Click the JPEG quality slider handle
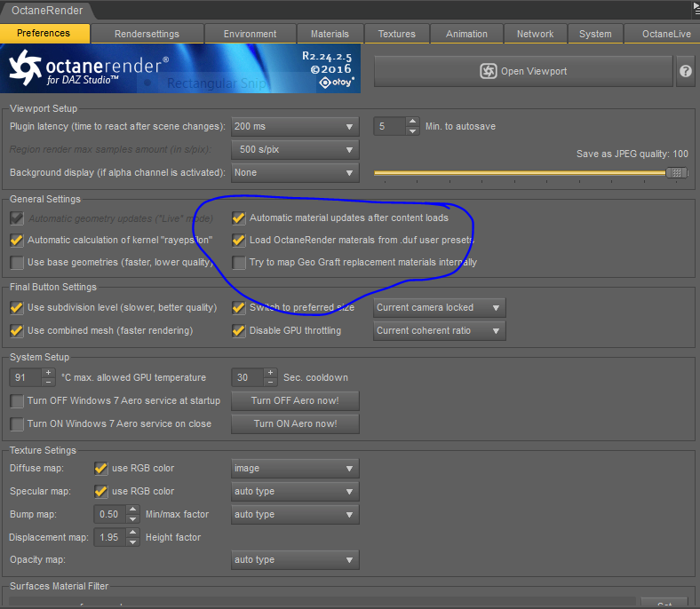The image size is (700, 609). click(677, 172)
